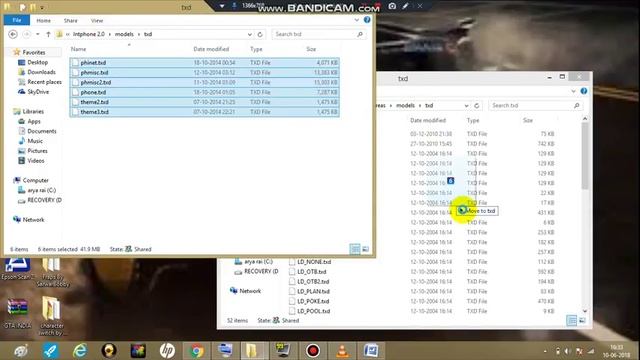Select the file phmisc2.txd
Image resolution: width=640 pixels, height=360 pixels.
pyautogui.click(x=204, y=82)
